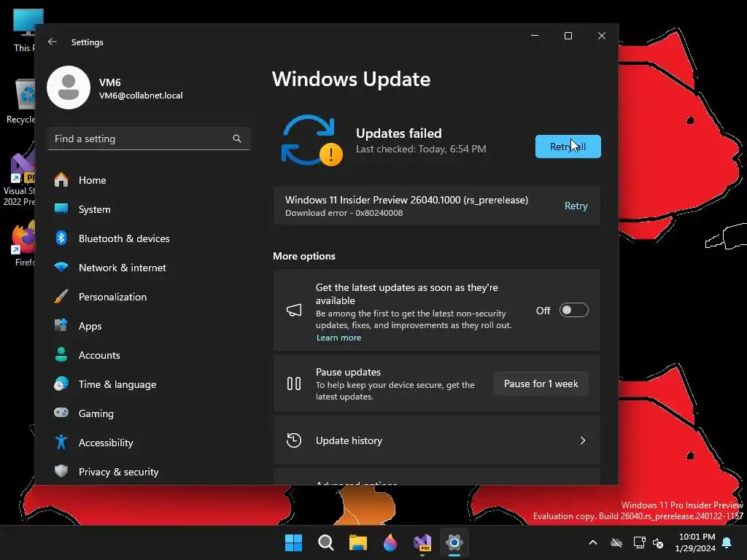Open the Windows Start menu
Screen dimensions: 747x560
tap(293, 542)
